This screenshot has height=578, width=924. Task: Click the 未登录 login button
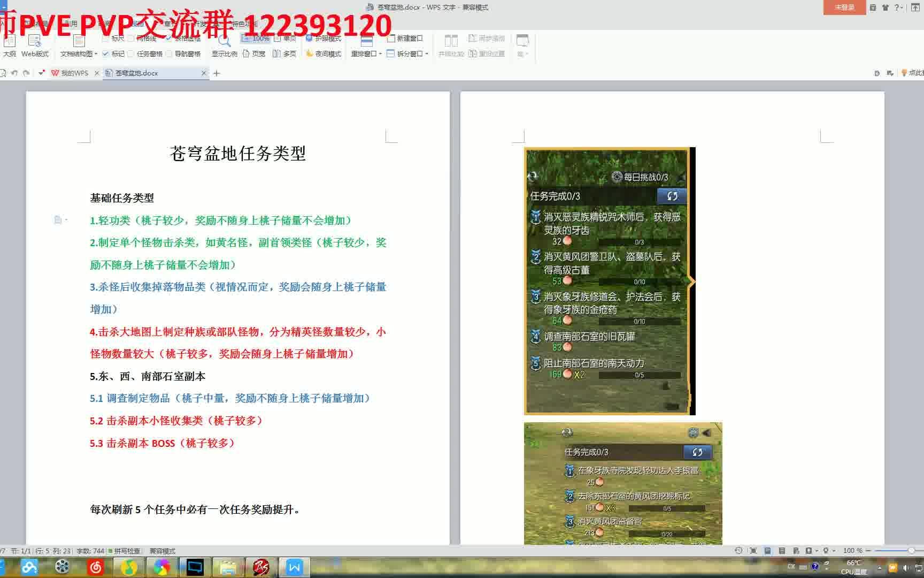click(x=844, y=7)
